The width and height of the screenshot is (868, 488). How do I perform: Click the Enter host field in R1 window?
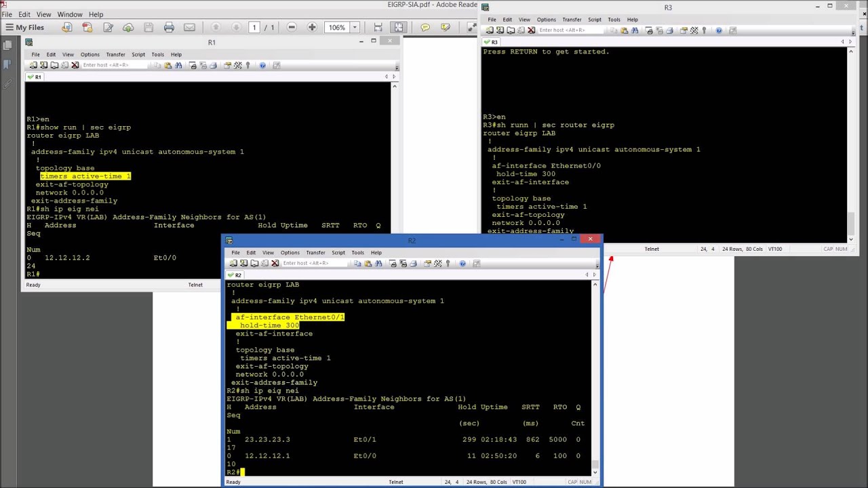pos(115,65)
